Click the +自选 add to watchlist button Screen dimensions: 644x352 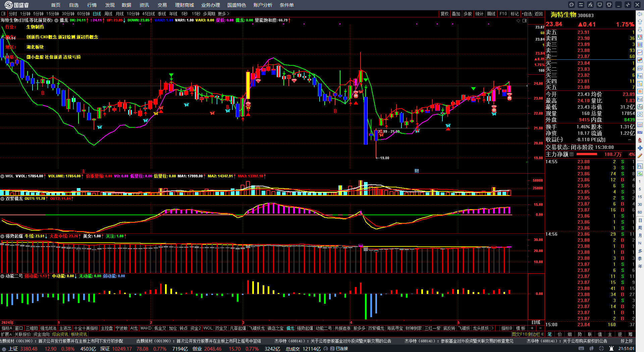[527, 14]
